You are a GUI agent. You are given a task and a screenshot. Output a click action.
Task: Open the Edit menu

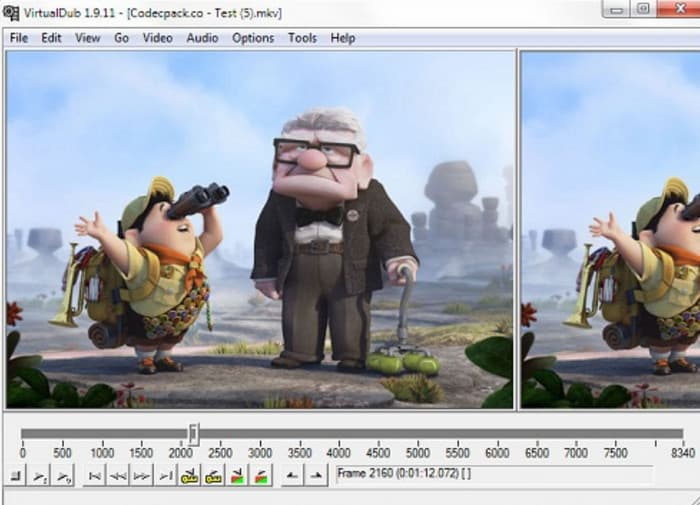[51, 38]
